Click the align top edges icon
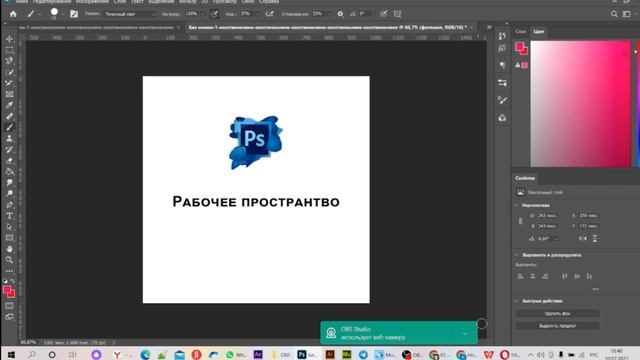The height and width of the screenshot is (360, 640). 564,276
